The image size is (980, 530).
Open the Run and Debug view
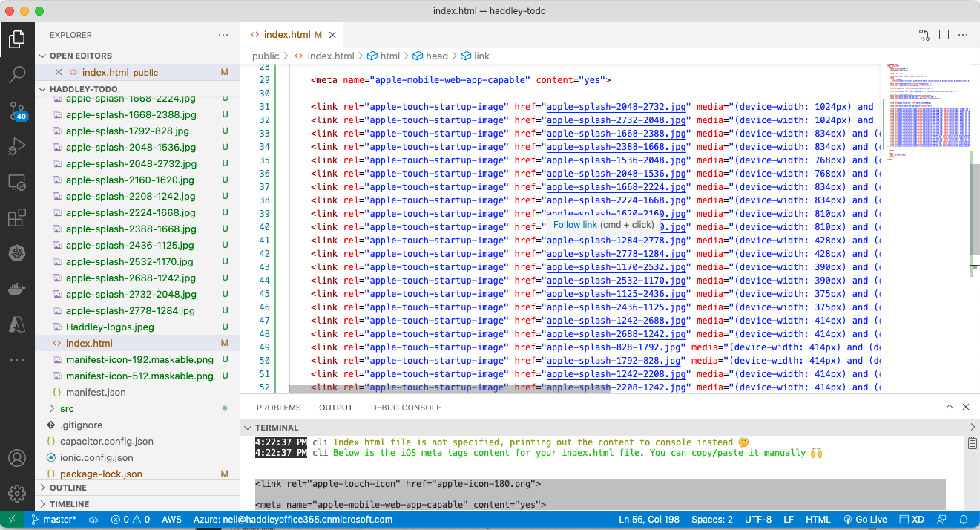(x=17, y=146)
